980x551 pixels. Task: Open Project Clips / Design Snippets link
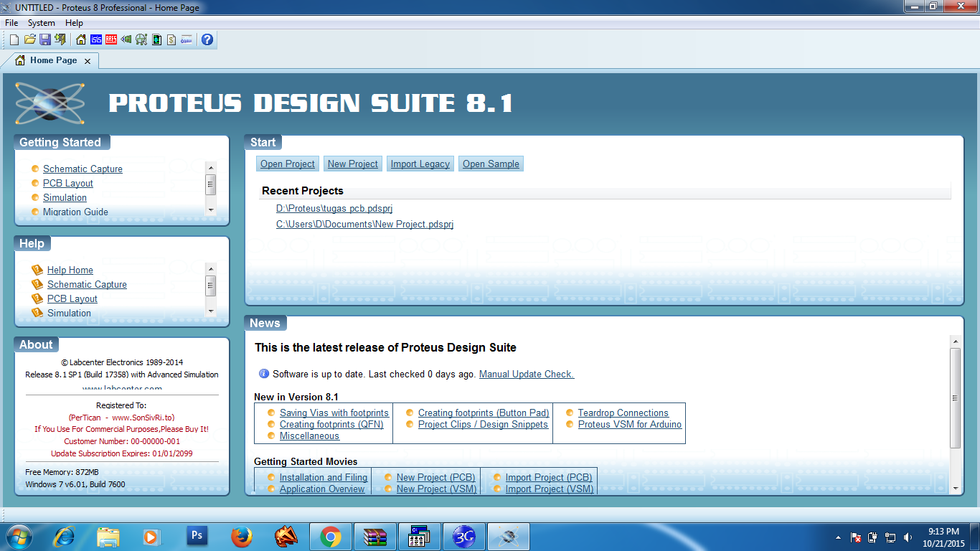point(483,424)
